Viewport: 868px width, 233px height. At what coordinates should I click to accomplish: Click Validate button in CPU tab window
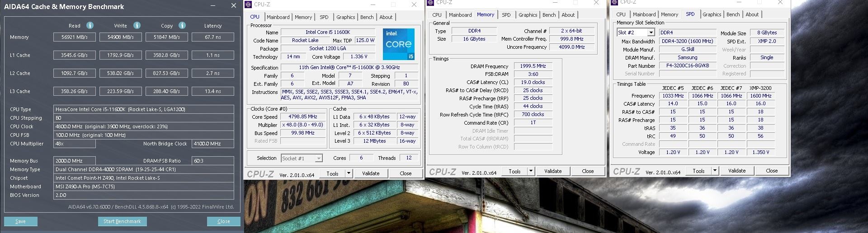tap(371, 173)
